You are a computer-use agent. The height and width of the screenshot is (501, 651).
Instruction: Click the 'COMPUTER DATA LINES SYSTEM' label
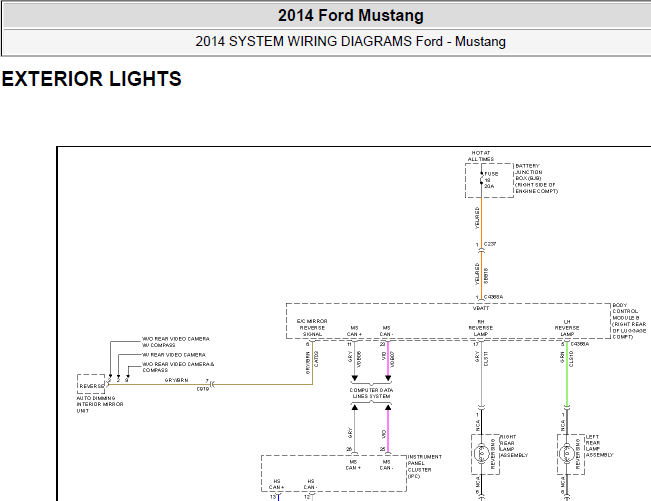pyautogui.click(x=371, y=393)
